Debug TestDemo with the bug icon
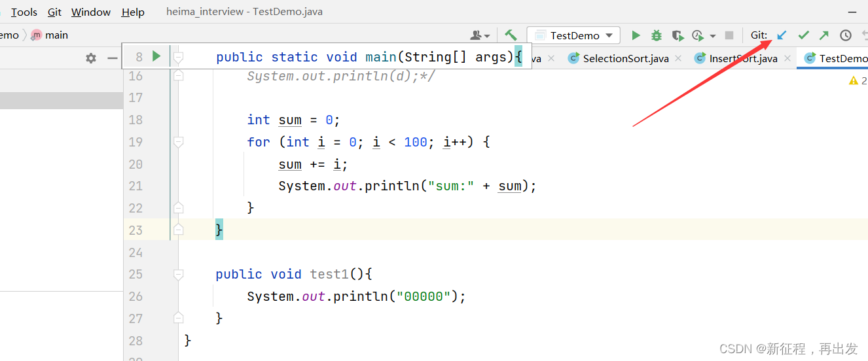Viewport: 868px width, 361px height. click(x=657, y=35)
